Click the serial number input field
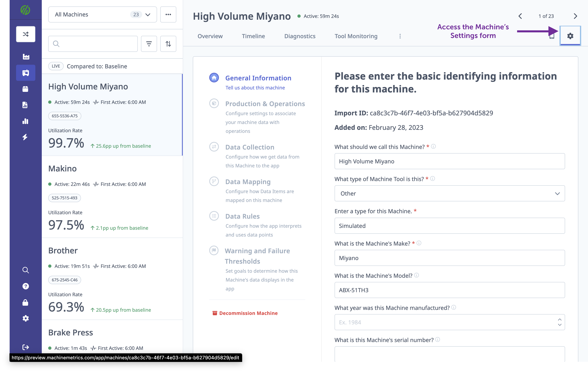Image resolution: width=588 pixels, height=373 pixels. [450, 354]
